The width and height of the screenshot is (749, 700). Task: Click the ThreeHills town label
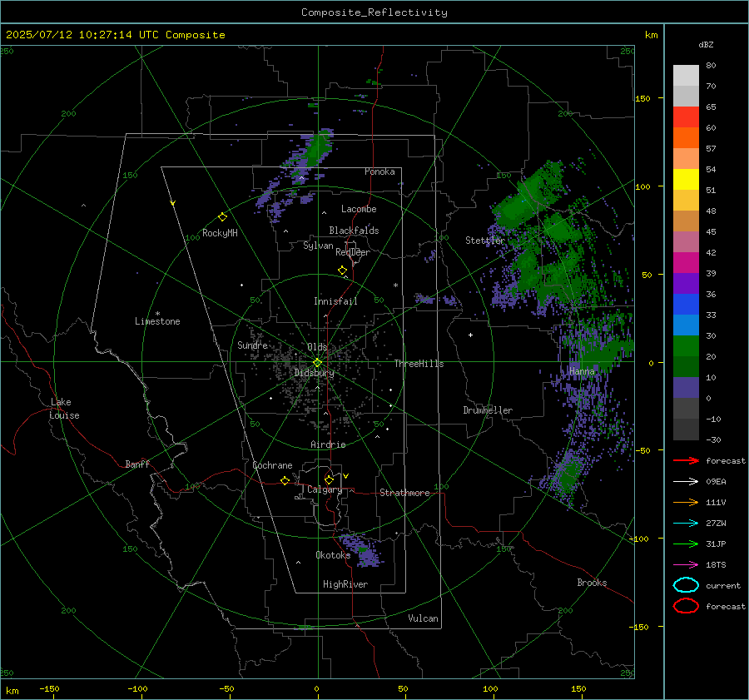419,364
